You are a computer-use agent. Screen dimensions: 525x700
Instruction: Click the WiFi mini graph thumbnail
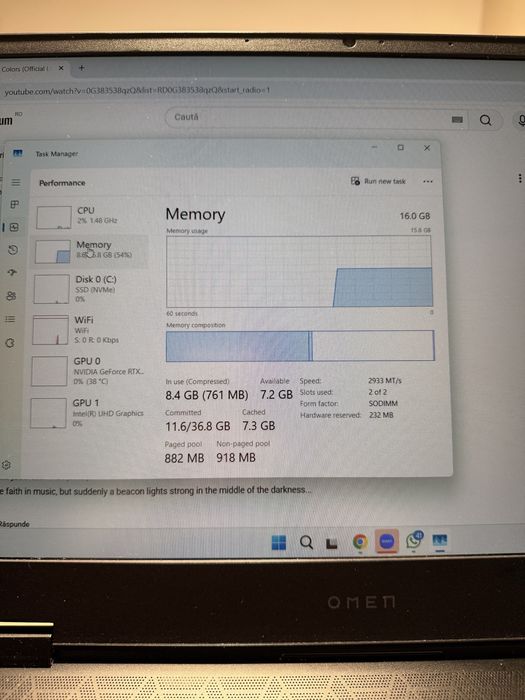coord(50,330)
